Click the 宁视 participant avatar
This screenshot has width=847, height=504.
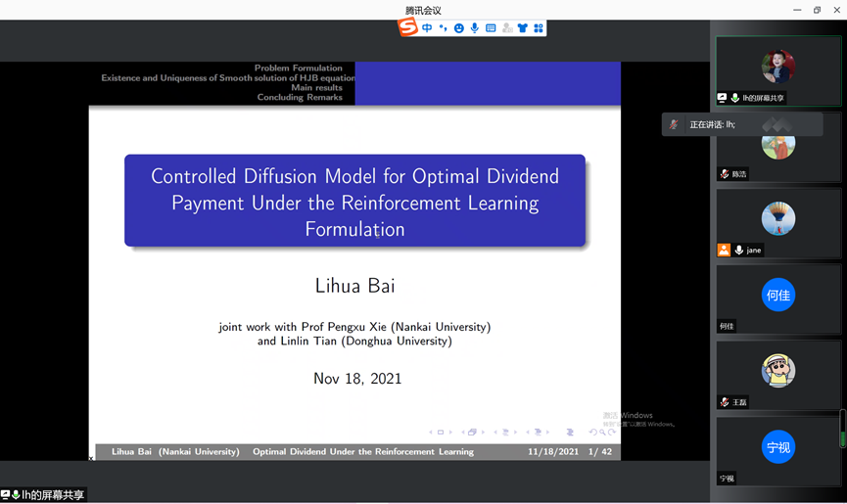coord(778,447)
